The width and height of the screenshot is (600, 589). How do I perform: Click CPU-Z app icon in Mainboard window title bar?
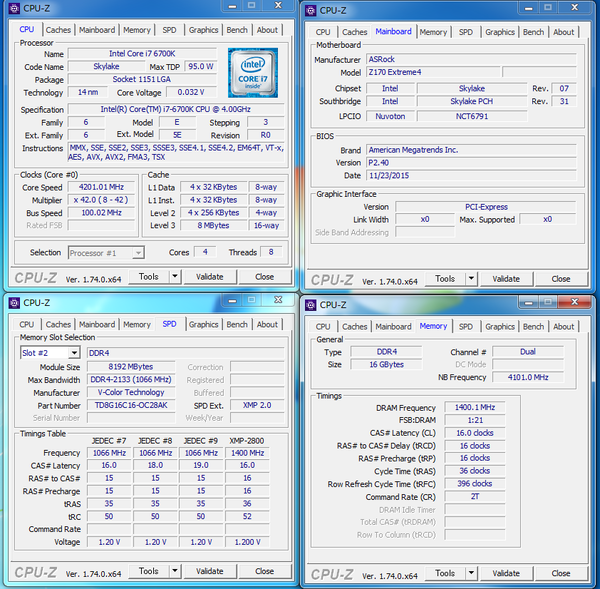coord(310,11)
